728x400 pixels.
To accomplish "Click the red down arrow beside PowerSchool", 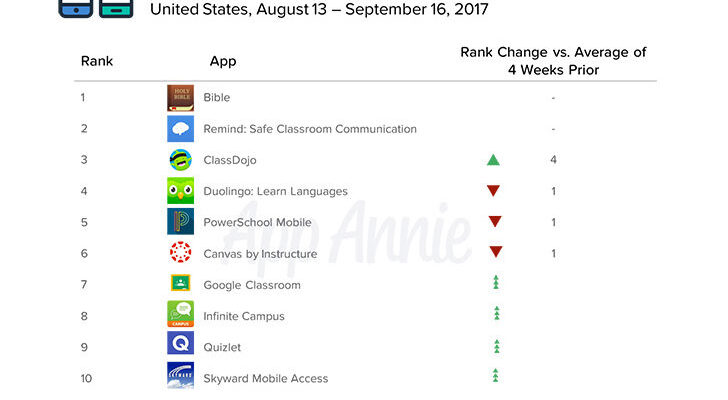I will tap(495, 221).
